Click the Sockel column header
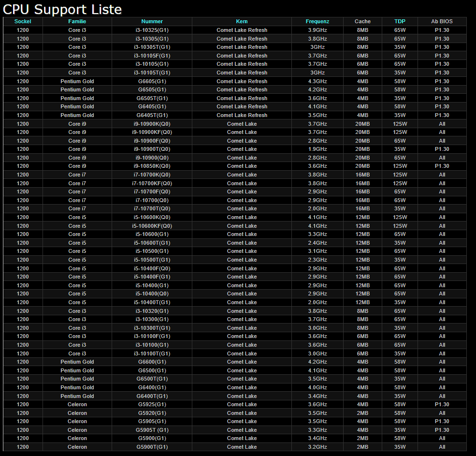The width and height of the screenshot is (476, 456). pyautogui.click(x=23, y=21)
